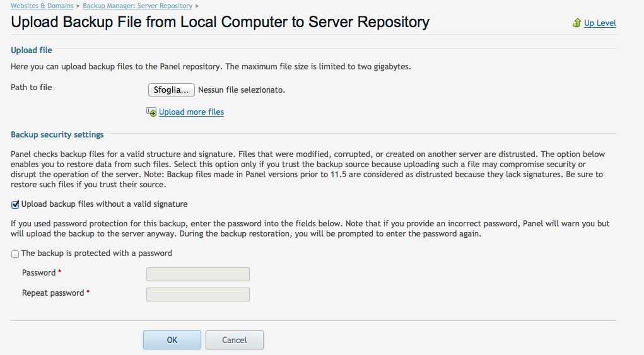Enable the backup is password protected checkbox
Screen dimensions: 644x355
[x=15, y=253]
